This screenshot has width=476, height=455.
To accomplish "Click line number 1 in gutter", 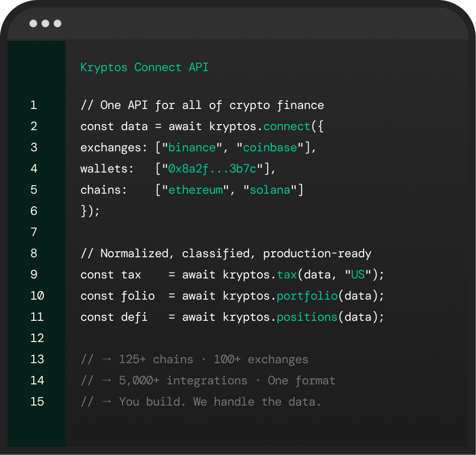I will (34, 105).
